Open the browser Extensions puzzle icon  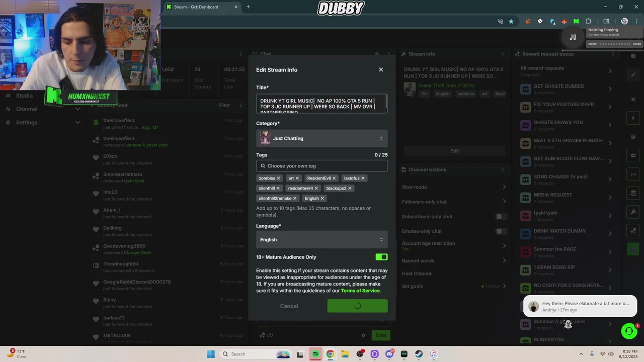coord(588,21)
